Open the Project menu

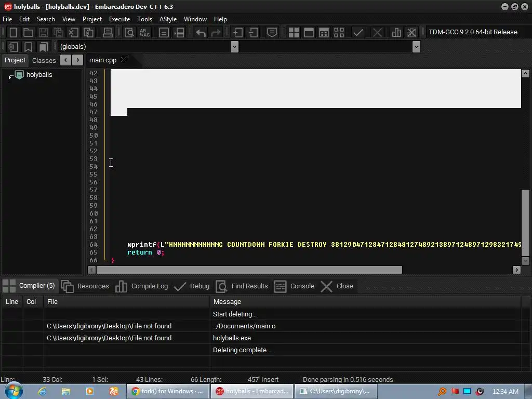click(92, 19)
